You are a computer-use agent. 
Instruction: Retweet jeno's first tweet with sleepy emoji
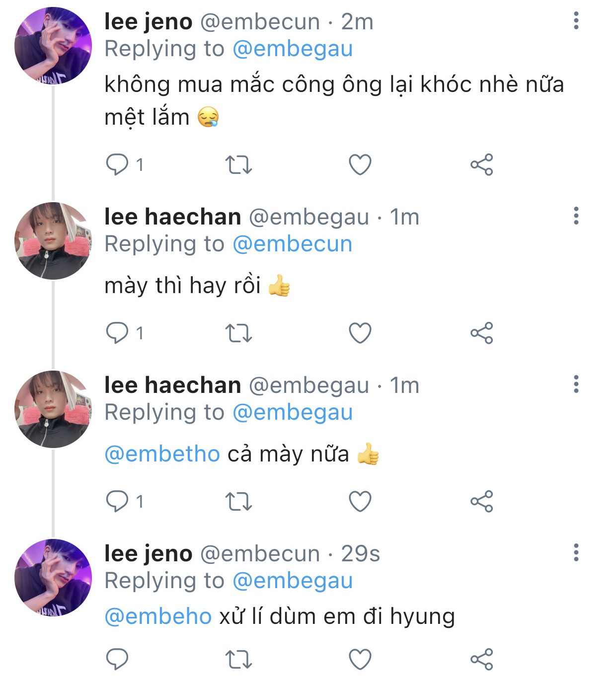pos(239,165)
